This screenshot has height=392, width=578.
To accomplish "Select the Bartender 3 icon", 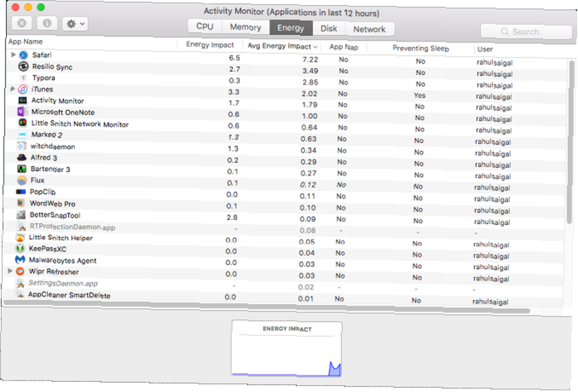I will [22, 169].
